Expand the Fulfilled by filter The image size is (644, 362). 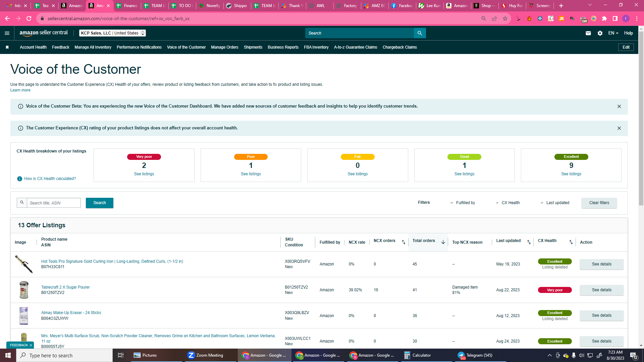coord(463,203)
